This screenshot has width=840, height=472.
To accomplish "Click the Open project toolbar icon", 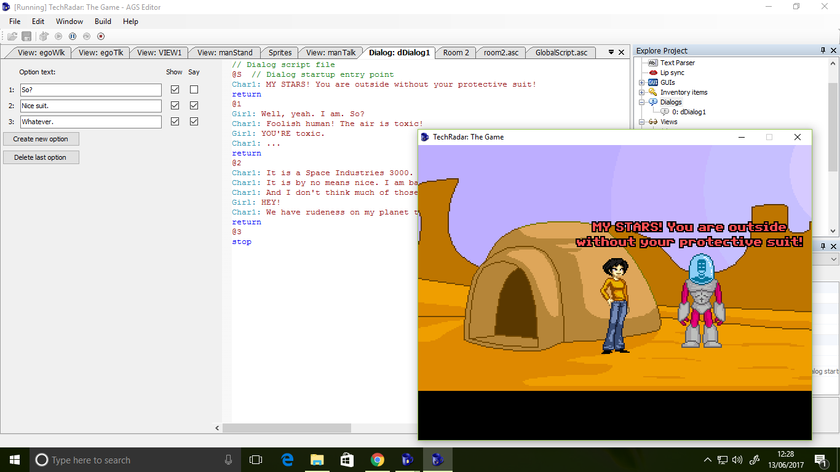I will 12,36.
